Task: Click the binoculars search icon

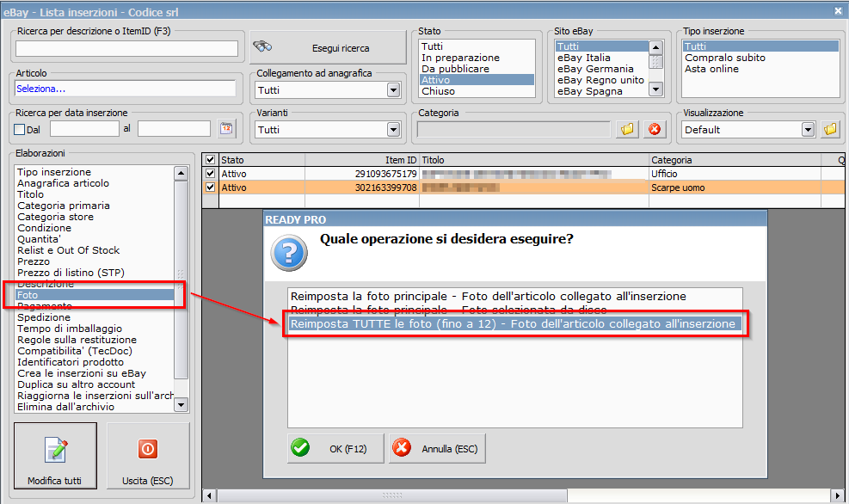Action: [x=262, y=46]
